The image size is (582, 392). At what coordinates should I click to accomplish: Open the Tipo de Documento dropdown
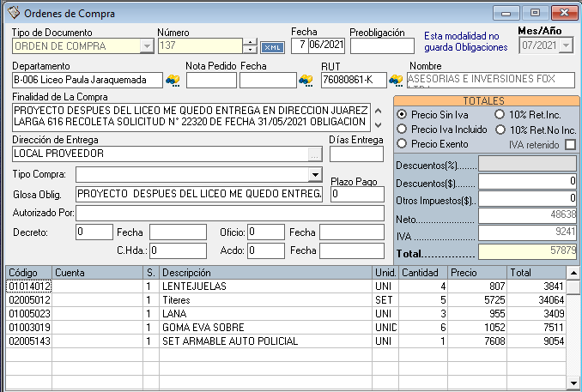(x=147, y=46)
